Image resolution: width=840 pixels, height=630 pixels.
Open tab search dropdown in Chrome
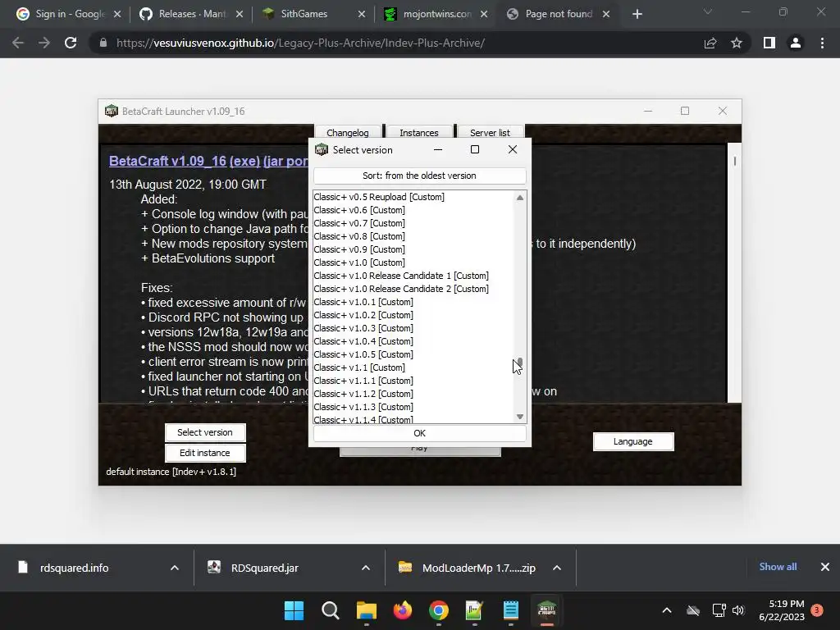tap(708, 11)
